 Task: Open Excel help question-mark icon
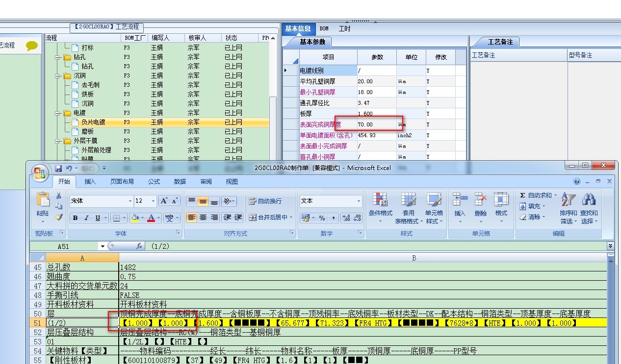pos(577,181)
